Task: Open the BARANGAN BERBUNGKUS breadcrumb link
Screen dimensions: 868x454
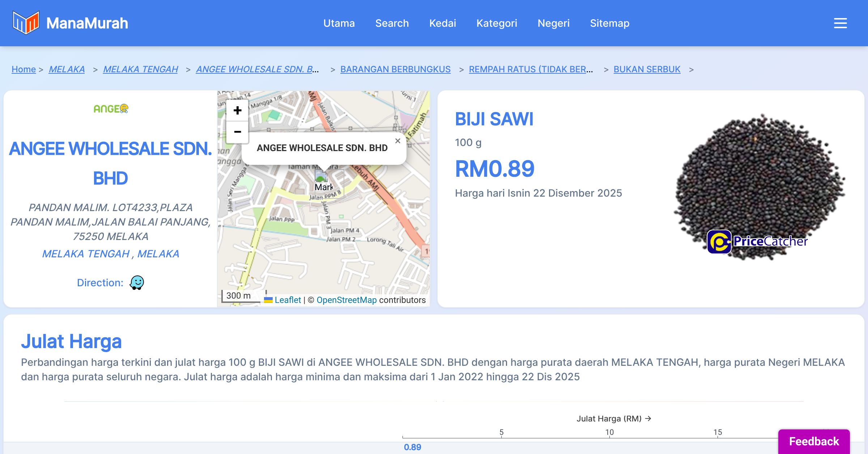Action: click(395, 69)
